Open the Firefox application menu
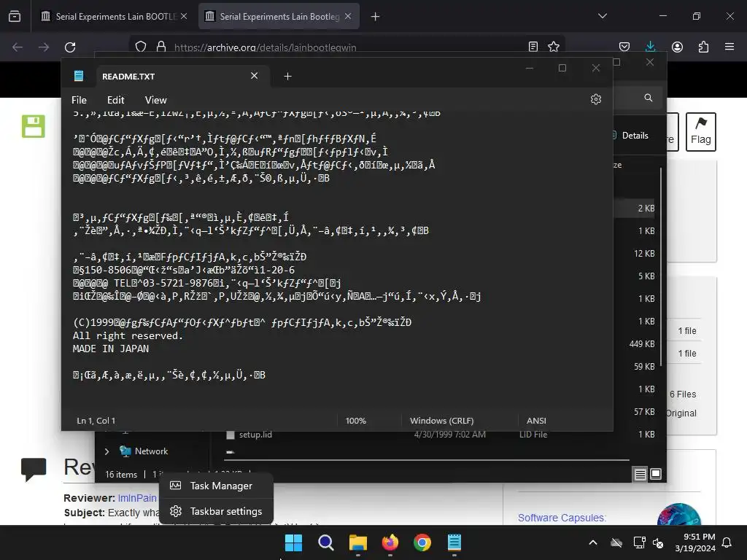747x560 pixels. coord(729,47)
